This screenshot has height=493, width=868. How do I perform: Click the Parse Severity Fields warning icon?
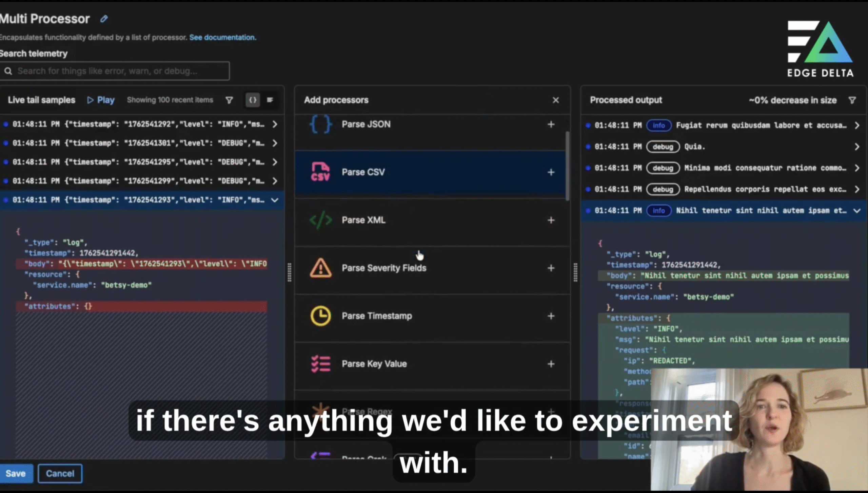tap(320, 268)
